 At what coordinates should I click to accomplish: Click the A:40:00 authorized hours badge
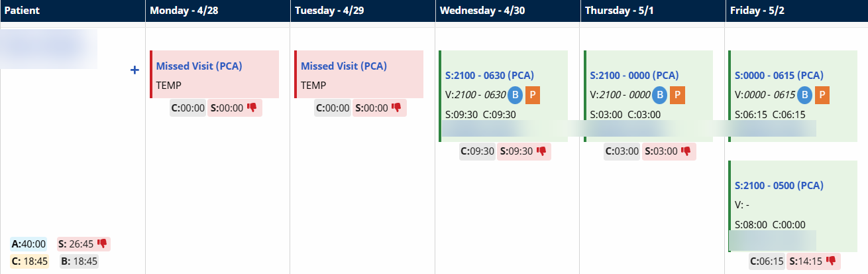pyautogui.click(x=28, y=244)
